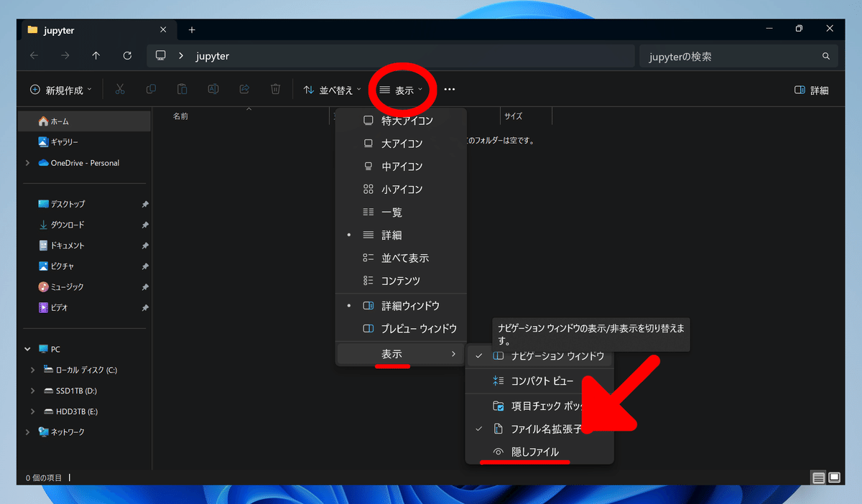This screenshot has width=862, height=504.
Task: Toggle ファイル名拡張子 option
Action: 539,429
